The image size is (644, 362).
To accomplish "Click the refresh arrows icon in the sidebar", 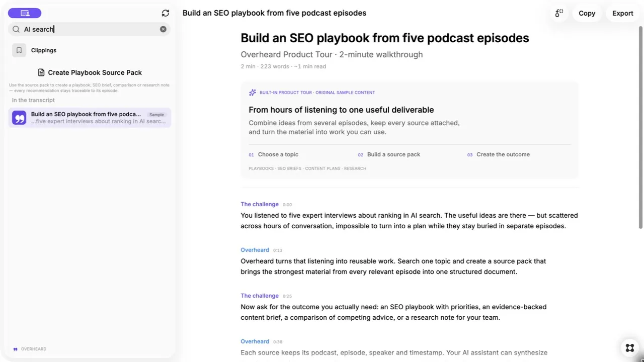I will pyautogui.click(x=166, y=14).
